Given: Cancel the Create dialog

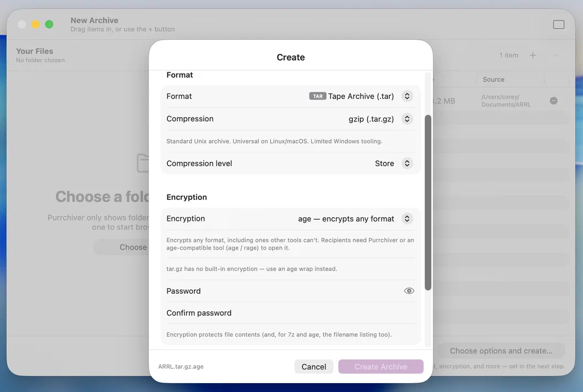Looking at the screenshot, I should click(x=314, y=367).
